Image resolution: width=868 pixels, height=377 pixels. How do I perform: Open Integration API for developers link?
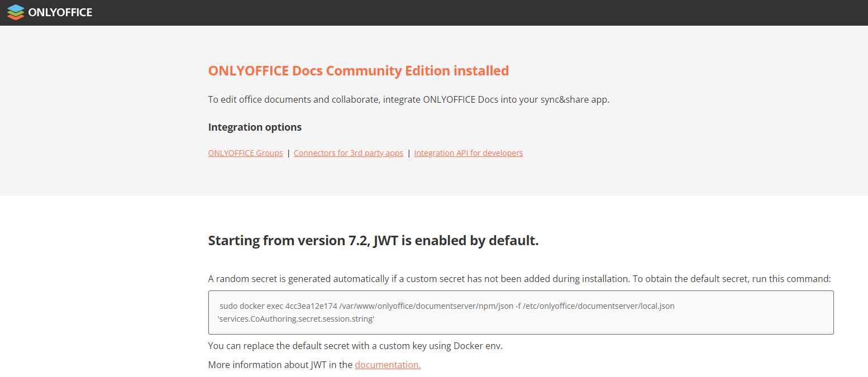[x=468, y=153]
